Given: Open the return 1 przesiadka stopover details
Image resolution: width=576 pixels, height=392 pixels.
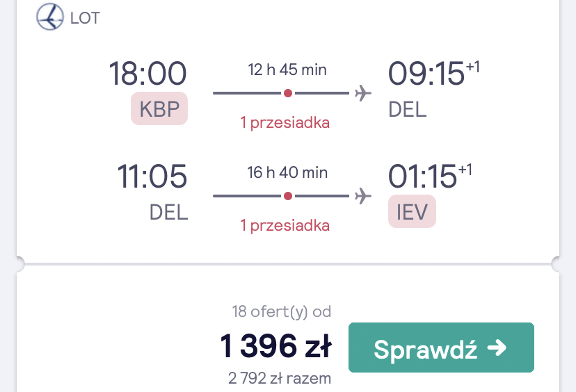Looking at the screenshot, I should [285, 225].
